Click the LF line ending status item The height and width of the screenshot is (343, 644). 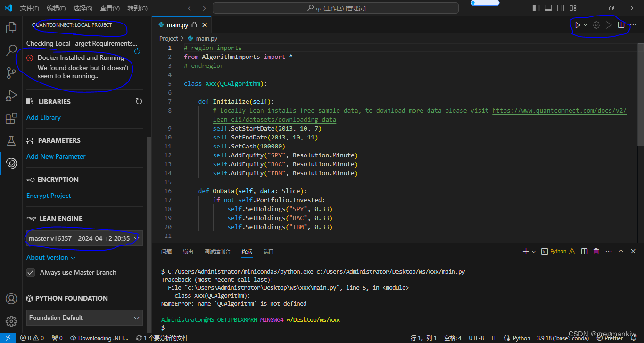494,338
